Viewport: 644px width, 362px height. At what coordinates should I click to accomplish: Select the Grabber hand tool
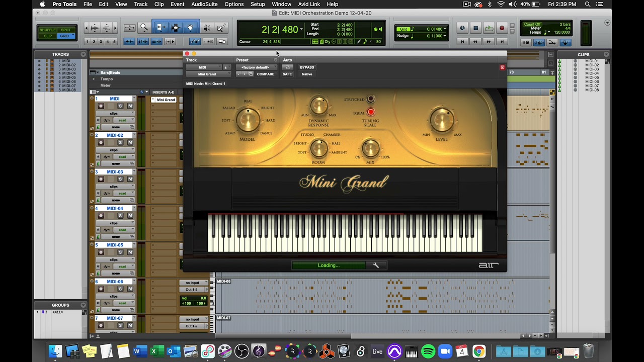(190, 28)
